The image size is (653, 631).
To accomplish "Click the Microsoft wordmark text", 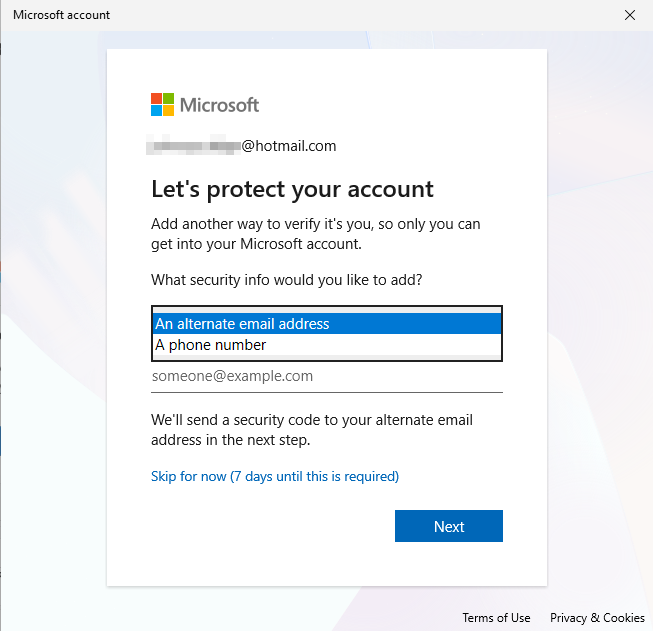I will click(x=219, y=105).
